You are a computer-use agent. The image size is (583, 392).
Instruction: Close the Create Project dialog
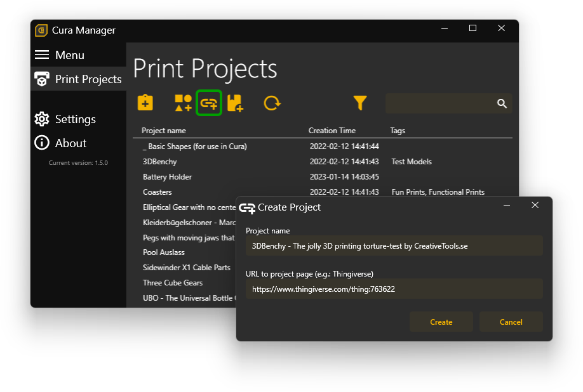[535, 205]
